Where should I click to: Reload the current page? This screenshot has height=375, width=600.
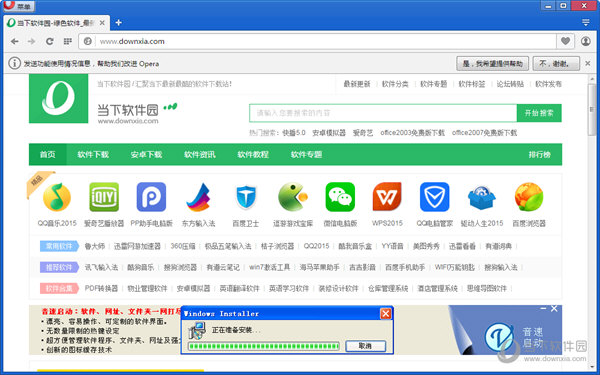pos(49,41)
